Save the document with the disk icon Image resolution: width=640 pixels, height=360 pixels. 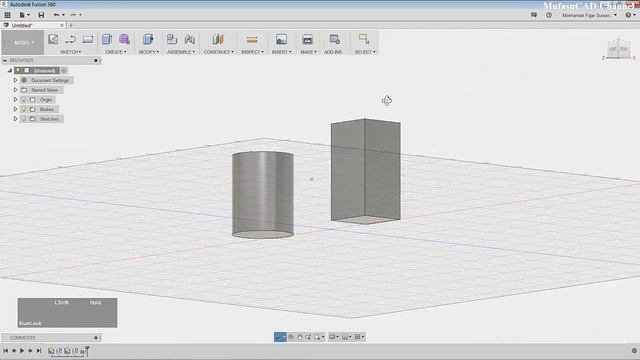coord(41,15)
